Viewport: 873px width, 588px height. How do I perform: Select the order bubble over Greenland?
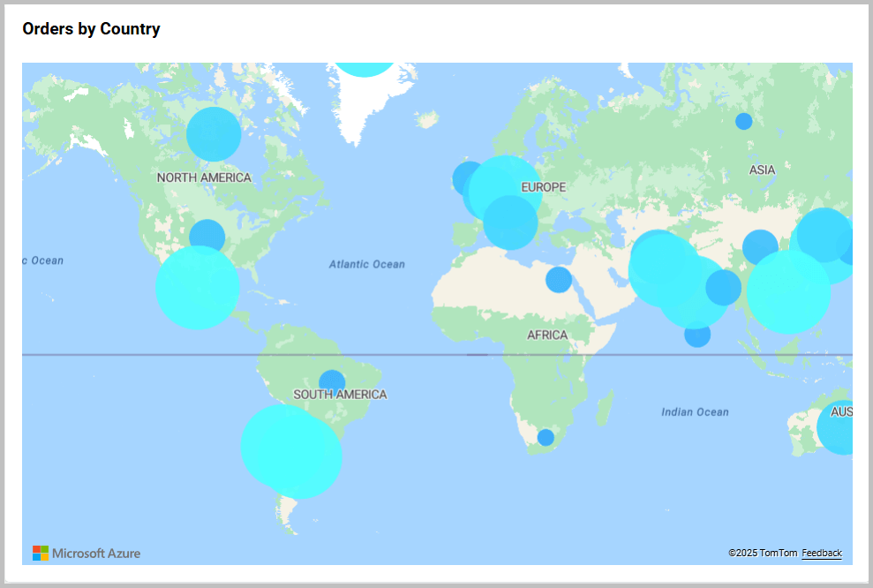[x=365, y=64]
